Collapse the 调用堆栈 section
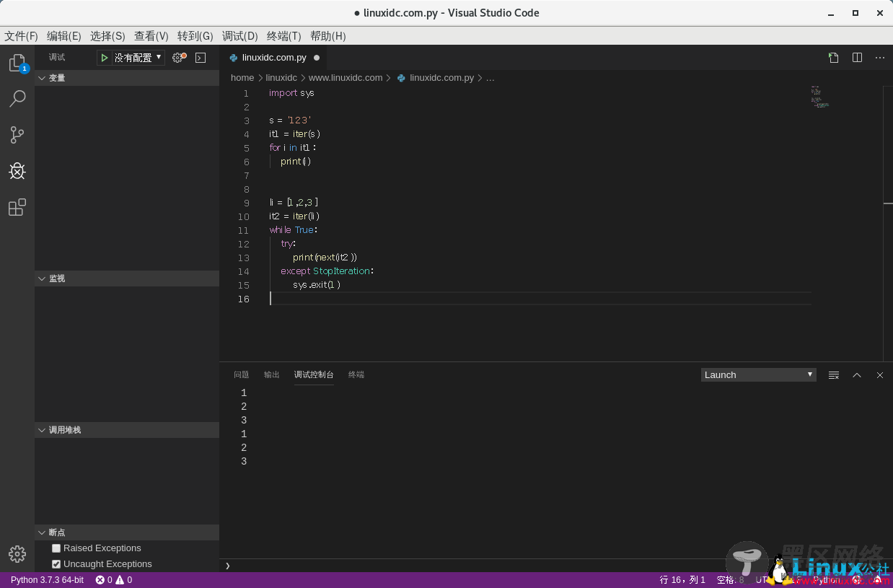The height and width of the screenshot is (588, 893). (64, 430)
